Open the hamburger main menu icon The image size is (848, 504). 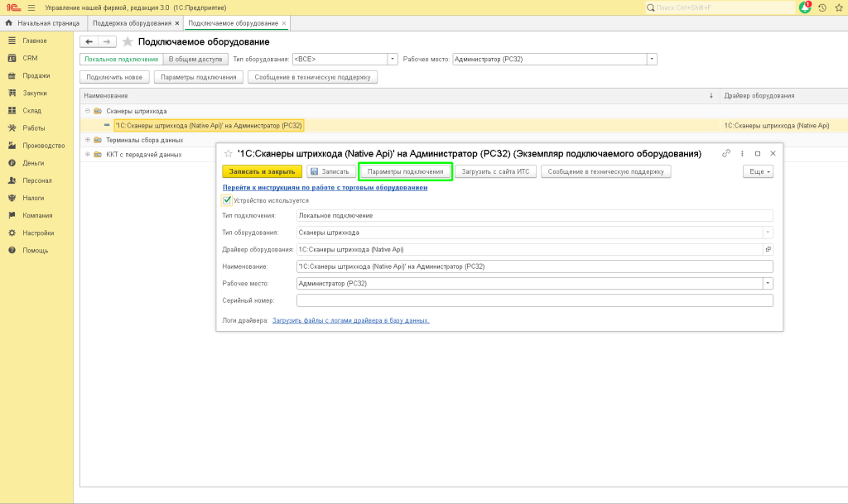[x=31, y=7]
